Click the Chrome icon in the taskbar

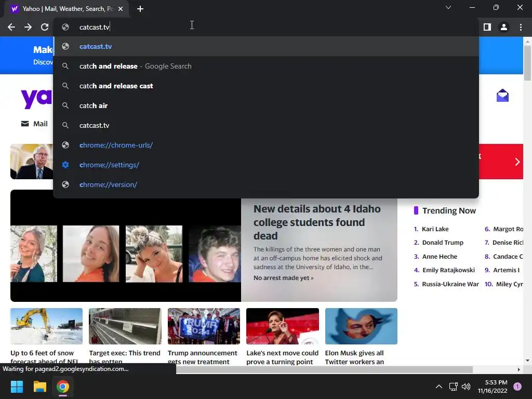tap(63, 387)
